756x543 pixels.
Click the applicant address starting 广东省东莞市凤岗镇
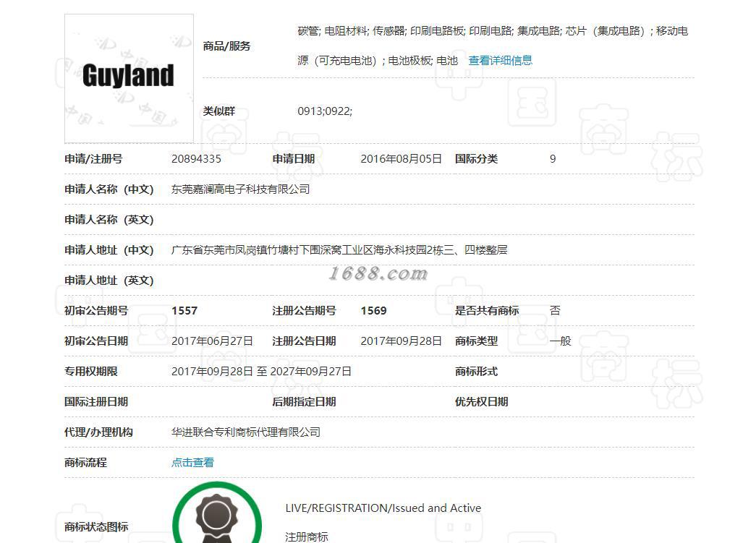tap(339, 250)
